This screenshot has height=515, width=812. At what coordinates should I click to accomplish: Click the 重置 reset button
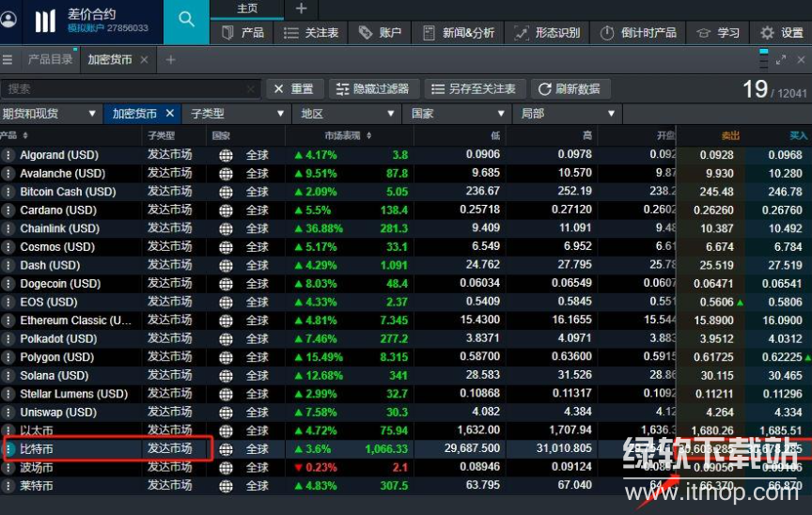[292, 88]
